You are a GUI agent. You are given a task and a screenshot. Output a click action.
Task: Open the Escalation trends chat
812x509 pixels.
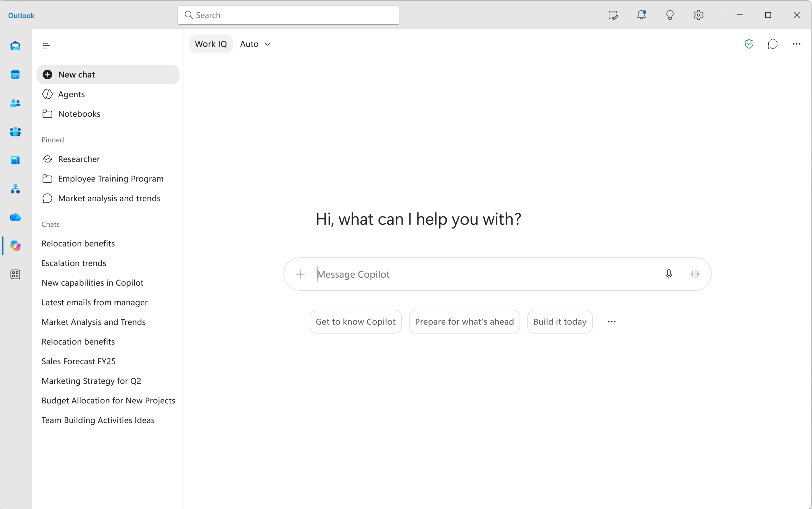[x=108, y=263]
